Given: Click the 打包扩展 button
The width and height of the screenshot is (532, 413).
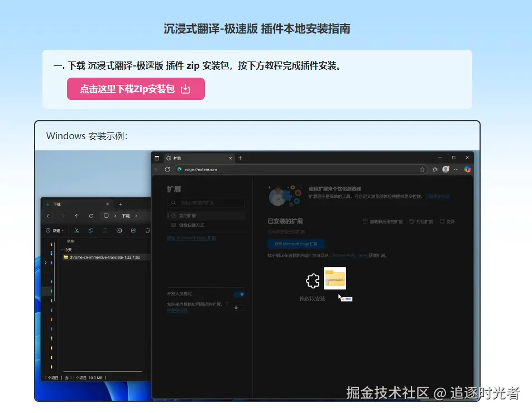Looking at the screenshot, I should (x=421, y=221).
